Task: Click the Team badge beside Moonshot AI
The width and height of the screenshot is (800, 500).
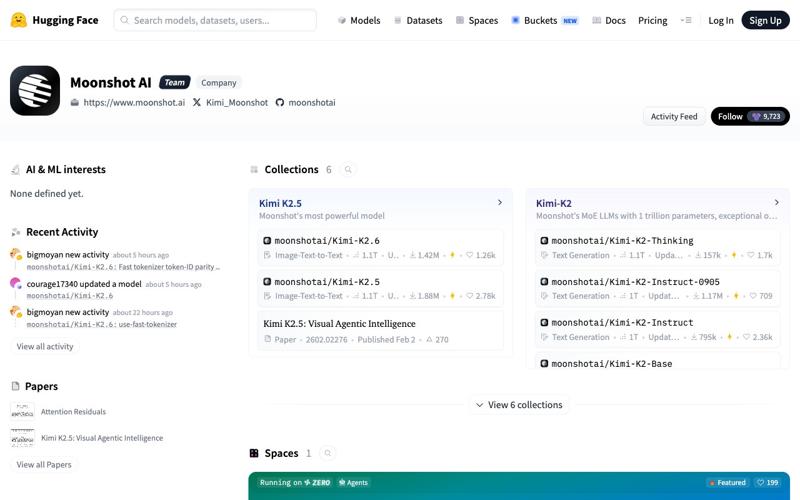Action: pyautogui.click(x=174, y=82)
